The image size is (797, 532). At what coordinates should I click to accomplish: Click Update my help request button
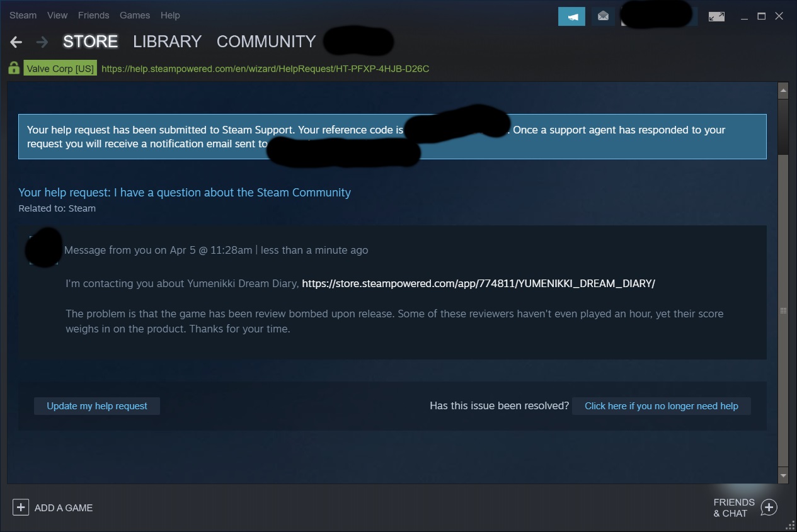97,406
